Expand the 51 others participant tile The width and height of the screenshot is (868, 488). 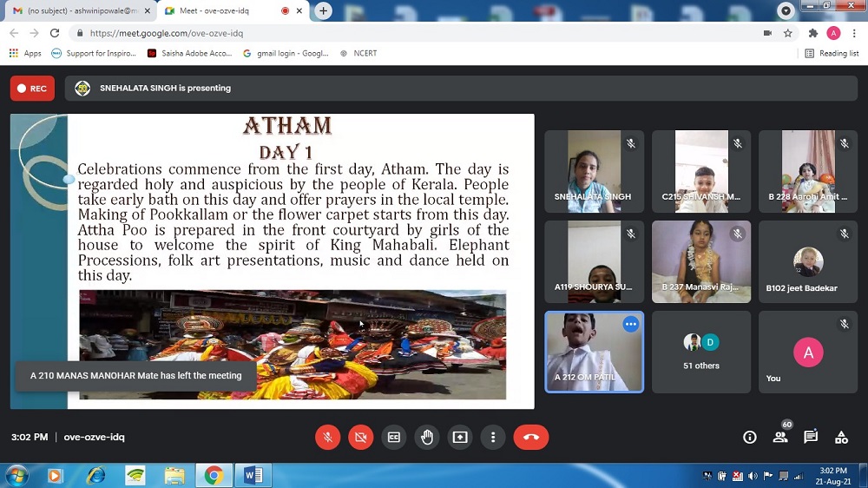coord(701,351)
